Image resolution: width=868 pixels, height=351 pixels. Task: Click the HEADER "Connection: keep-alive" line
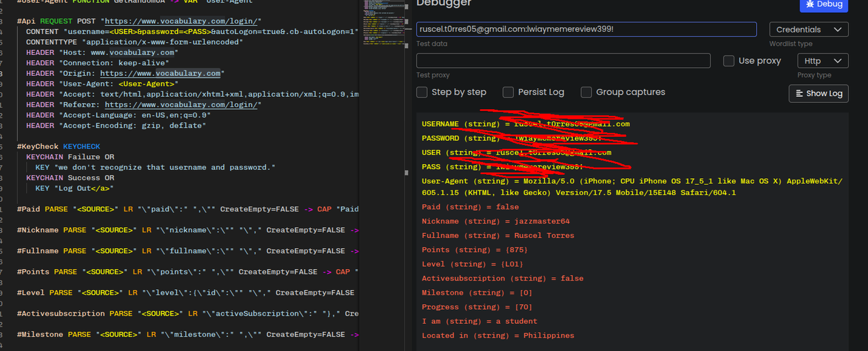tap(98, 63)
